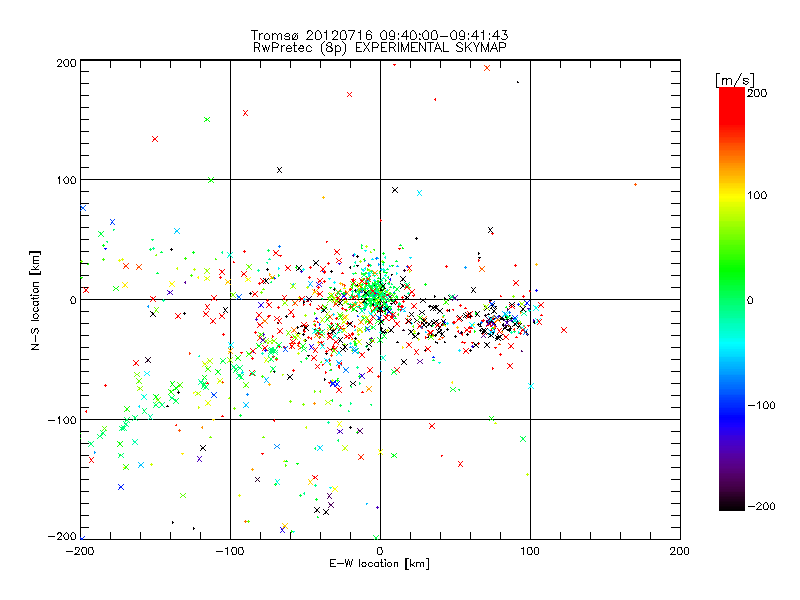Click the X-axis tick label '-200'
The height and width of the screenshot is (600, 800).
(80, 551)
